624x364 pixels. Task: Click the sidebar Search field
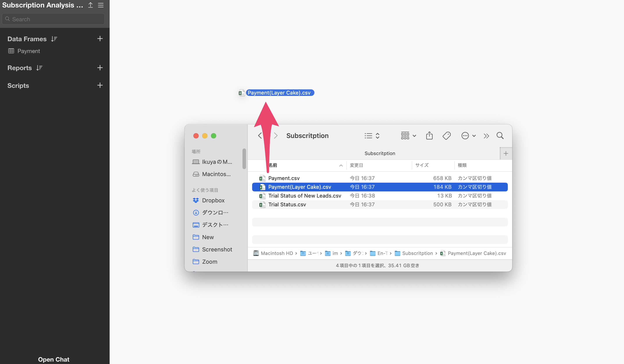[53, 19]
